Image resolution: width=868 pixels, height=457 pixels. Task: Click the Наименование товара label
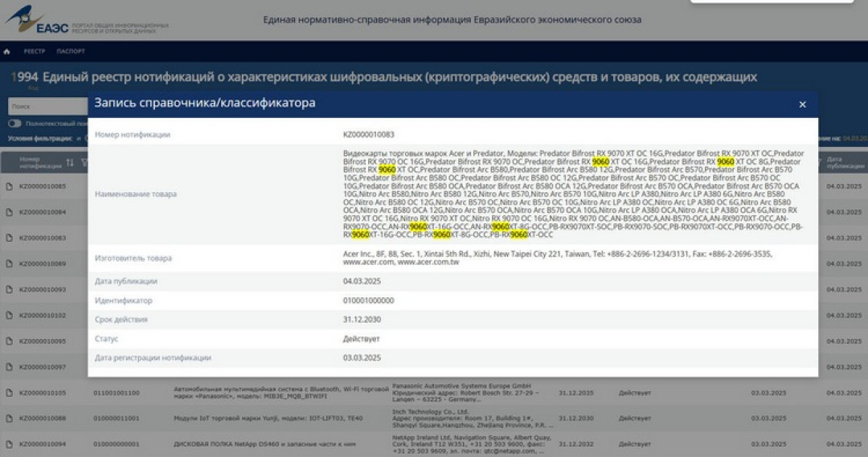point(136,194)
